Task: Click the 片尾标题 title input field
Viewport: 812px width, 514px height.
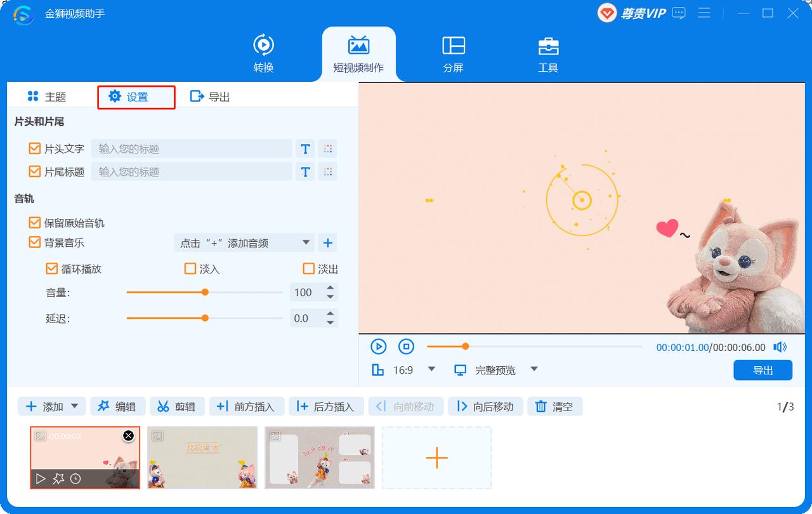Action: pyautogui.click(x=192, y=171)
